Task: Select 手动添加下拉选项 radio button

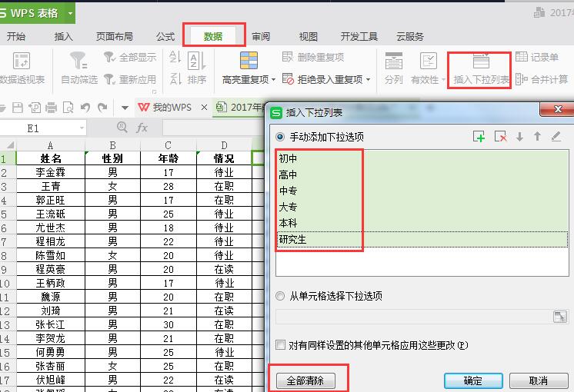Action: pos(280,137)
